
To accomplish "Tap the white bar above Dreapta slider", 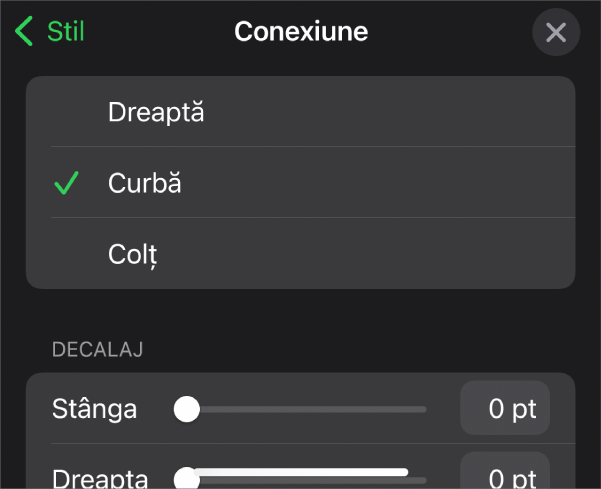I will pos(300,471).
